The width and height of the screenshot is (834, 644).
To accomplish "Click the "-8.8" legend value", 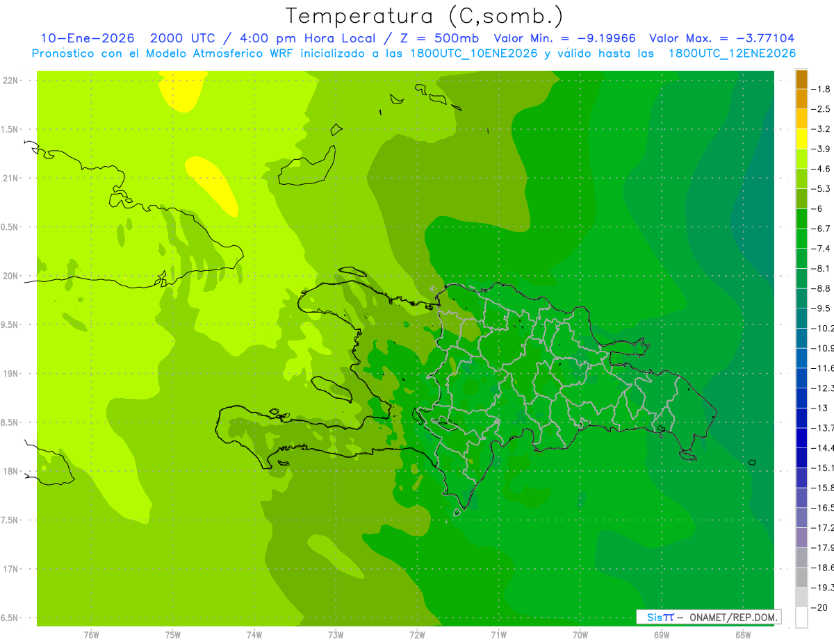I will tap(821, 288).
